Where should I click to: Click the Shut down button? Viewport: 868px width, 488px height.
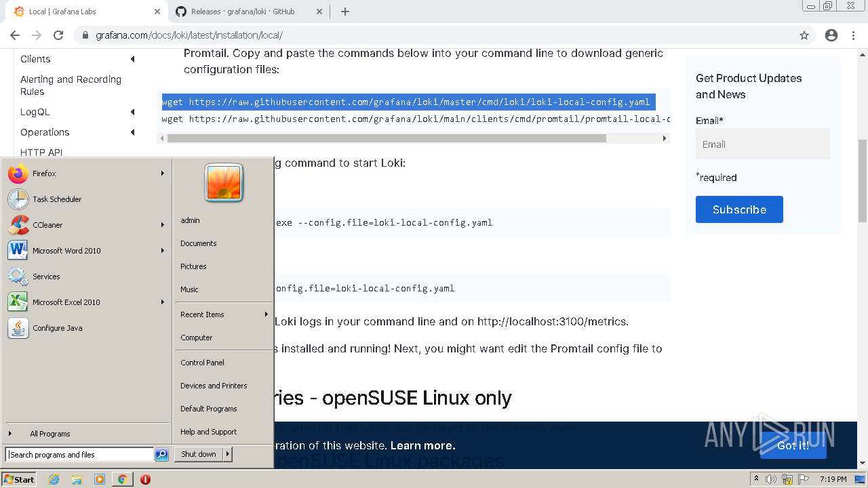[199, 454]
